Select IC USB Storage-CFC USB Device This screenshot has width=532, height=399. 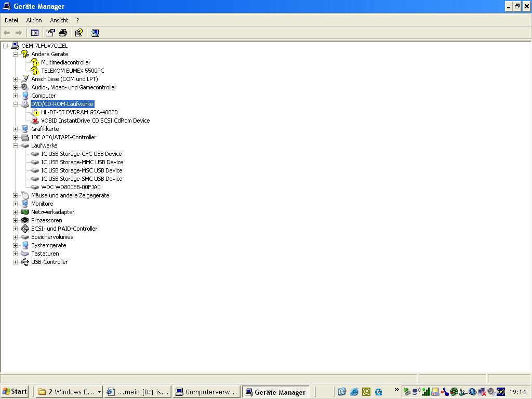pos(82,154)
